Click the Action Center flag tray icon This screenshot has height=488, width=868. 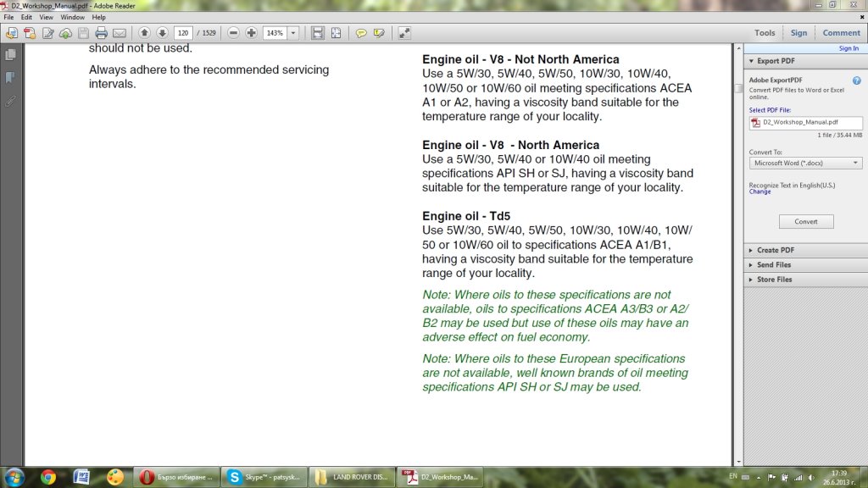tap(771, 478)
